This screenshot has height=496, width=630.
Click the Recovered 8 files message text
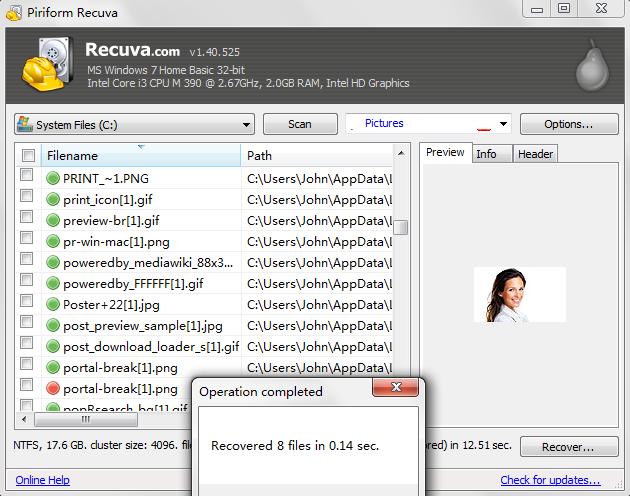tap(295, 445)
